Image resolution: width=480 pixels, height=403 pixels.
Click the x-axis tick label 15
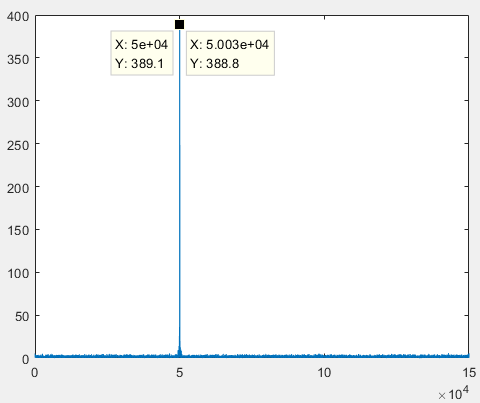coord(469,373)
